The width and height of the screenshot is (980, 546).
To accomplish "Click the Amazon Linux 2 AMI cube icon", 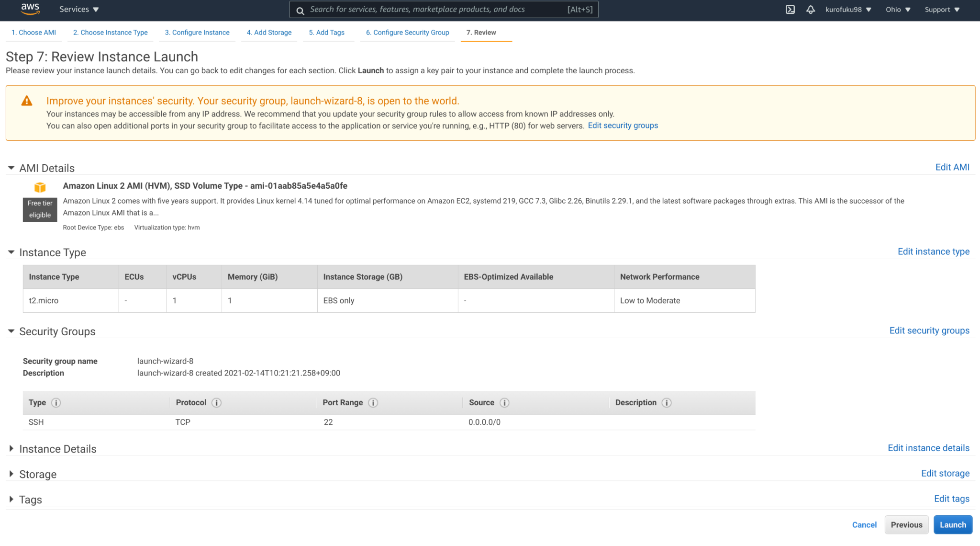I will [40, 187].
